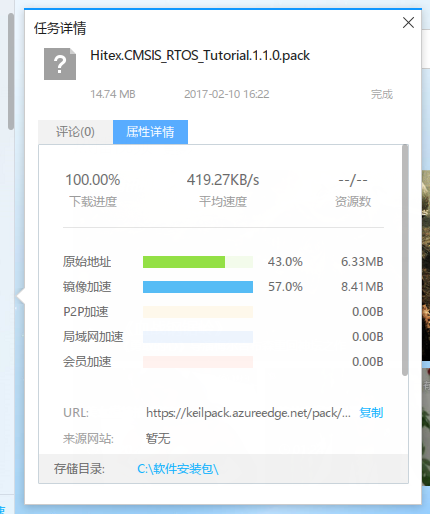Click the unknown file type icon
The height and width of the screenshot is (514, 430).
(x=60, y=64)
